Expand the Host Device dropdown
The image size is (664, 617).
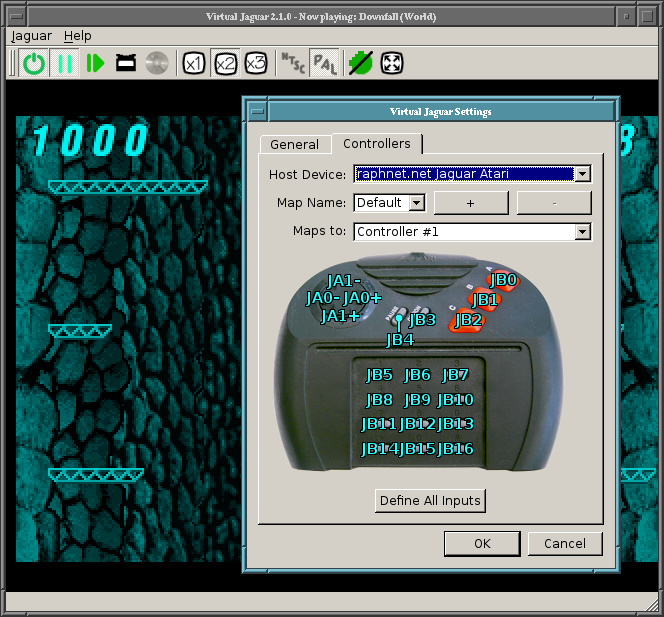583,174
